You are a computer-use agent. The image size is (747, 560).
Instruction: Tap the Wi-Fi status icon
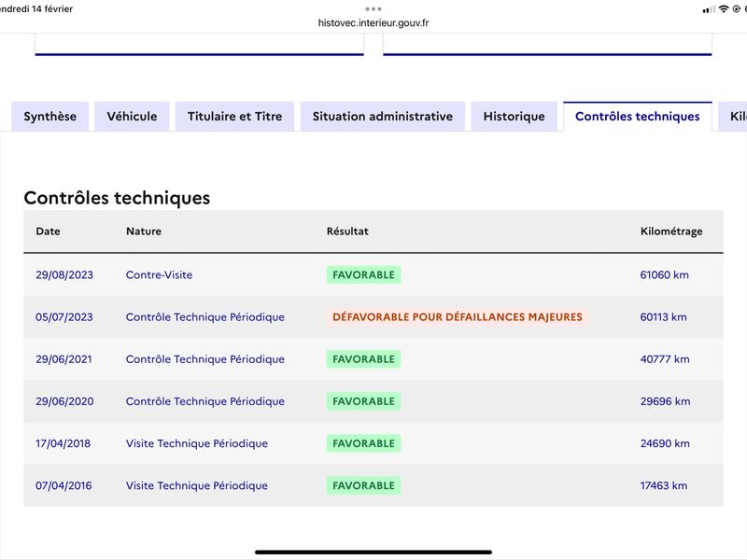[x=724, y=9]
